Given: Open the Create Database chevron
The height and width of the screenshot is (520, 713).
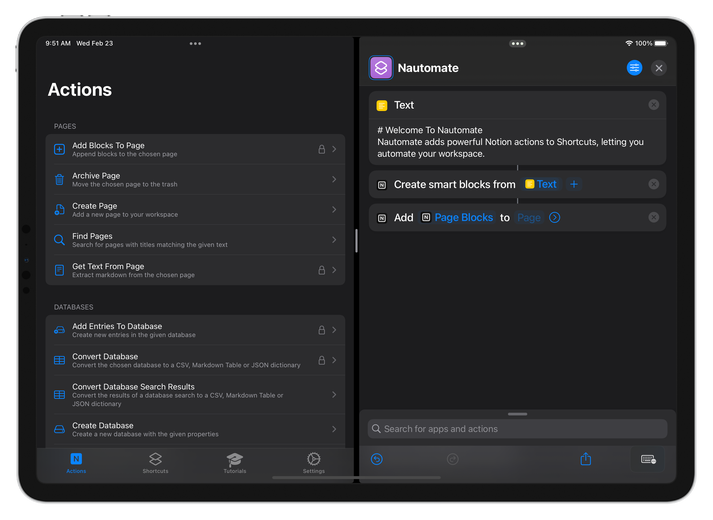Looking at the screenshot, I should point(334,429).
